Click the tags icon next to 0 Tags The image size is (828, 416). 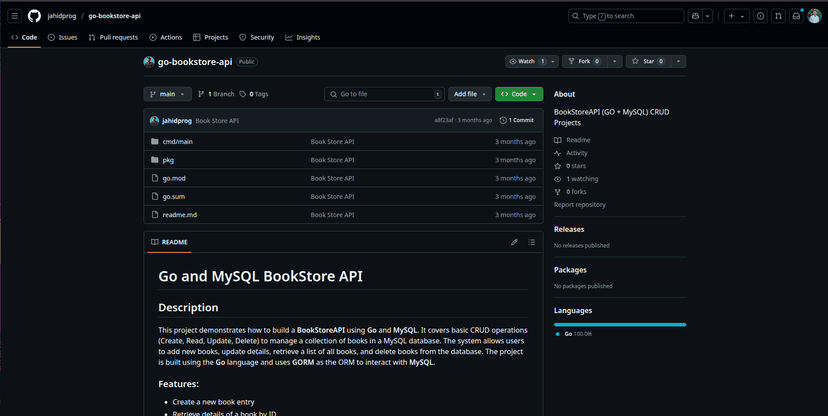(x=242, y=94)
